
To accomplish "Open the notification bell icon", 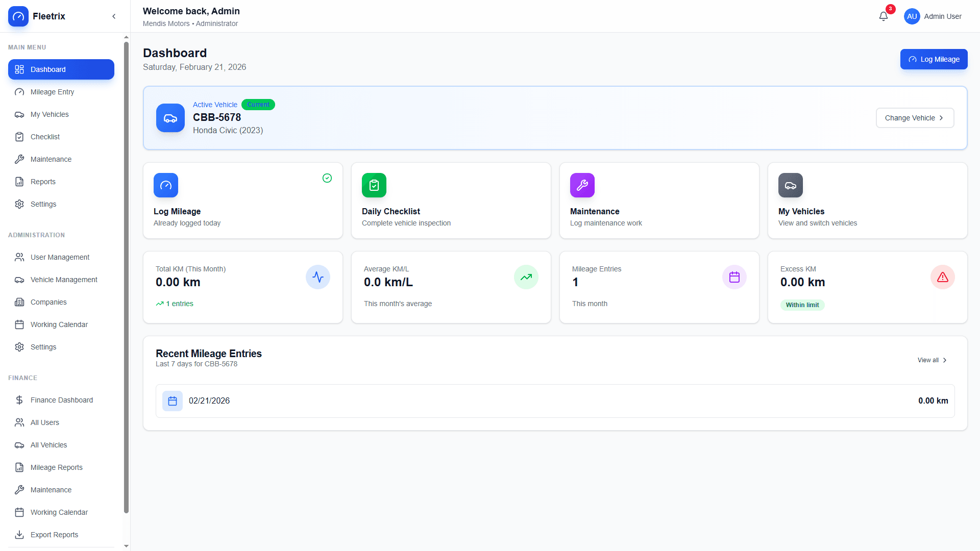I will 883,16.
